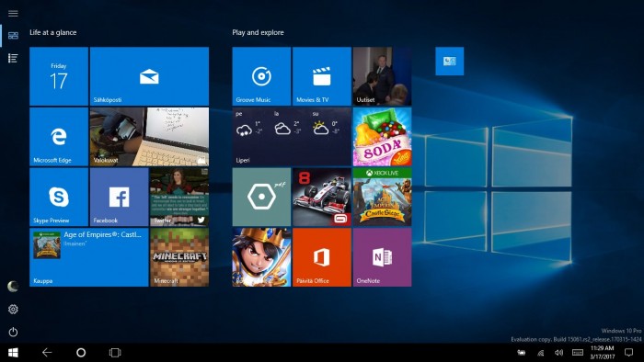Screen dimensions: 644x362
Task: Open the hamburger menu at top left
Action: 13,14
